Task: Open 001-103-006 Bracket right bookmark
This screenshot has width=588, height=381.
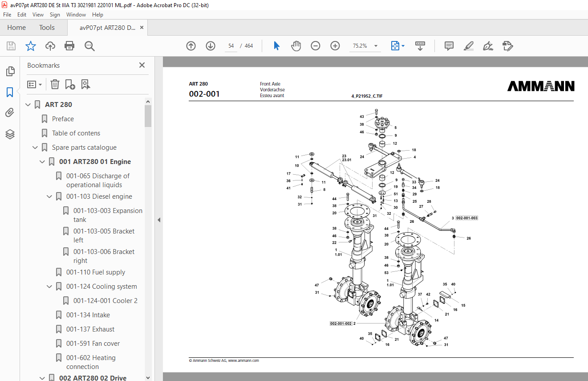Action: 104,256
